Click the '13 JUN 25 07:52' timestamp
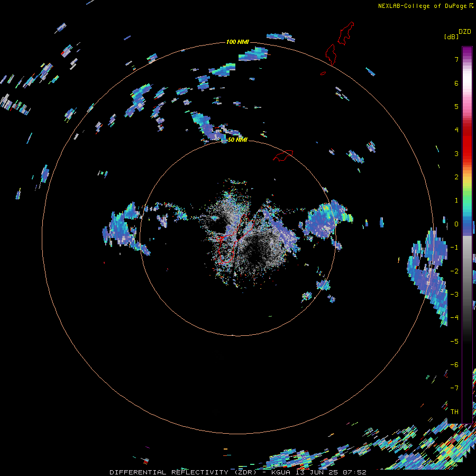476x476 pixels. (x=331, y=472)
